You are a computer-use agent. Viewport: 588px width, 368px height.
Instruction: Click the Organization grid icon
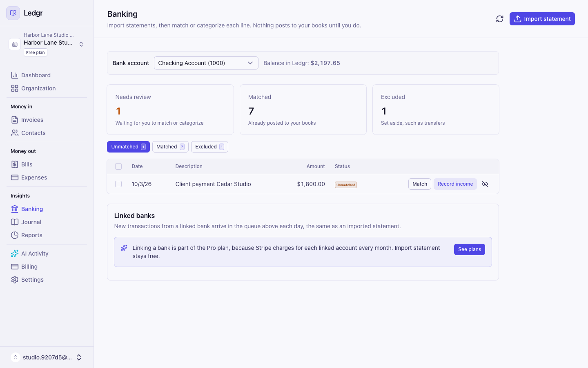pos(15,88)
